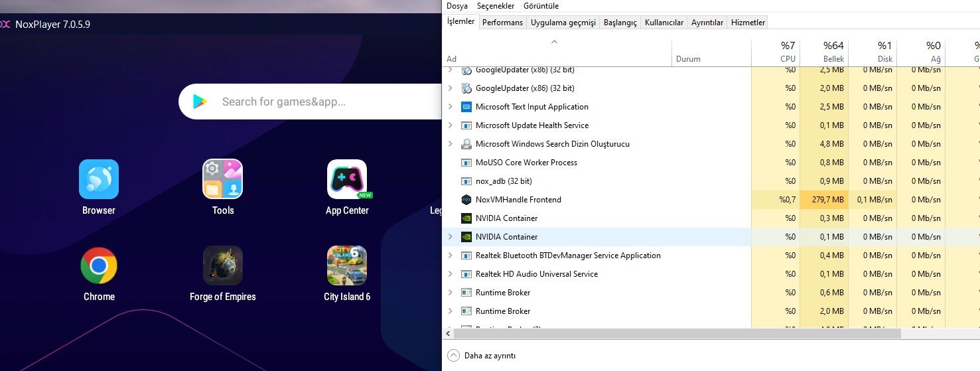Launch City Island 6 game

pos(347,265)
